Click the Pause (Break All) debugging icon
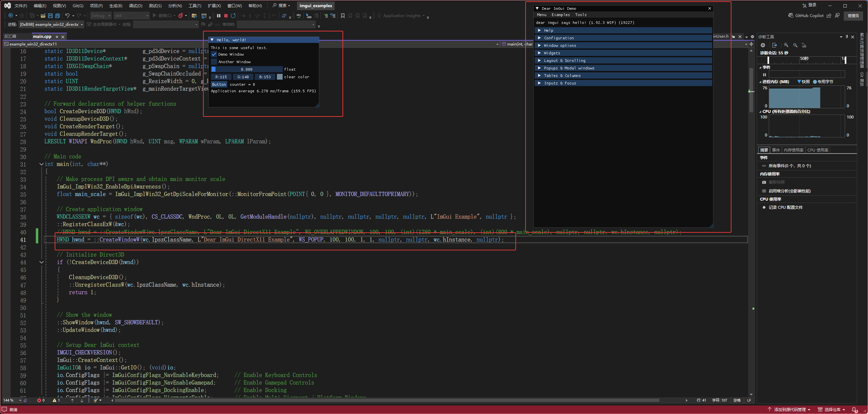The image size is (868, 414). [x=219, y=15]
